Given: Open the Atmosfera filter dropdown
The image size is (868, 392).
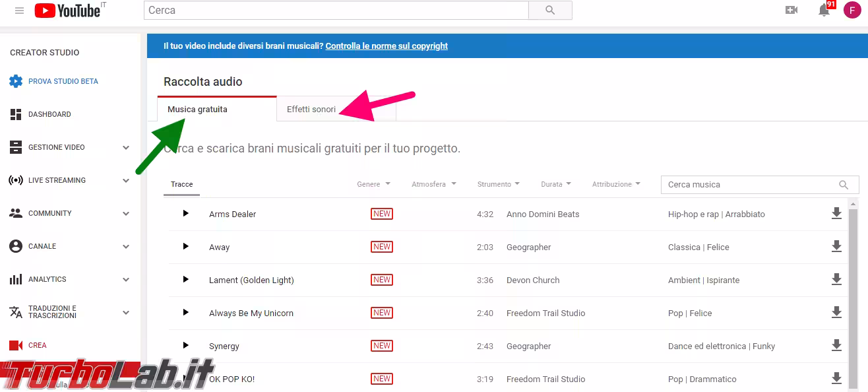Looking at the screenshot, I should pyautogui.click(x=433, y=184).
